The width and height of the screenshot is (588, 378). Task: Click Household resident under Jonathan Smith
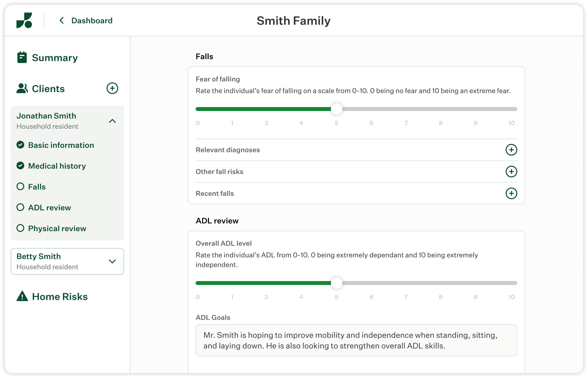pos(47,126)
